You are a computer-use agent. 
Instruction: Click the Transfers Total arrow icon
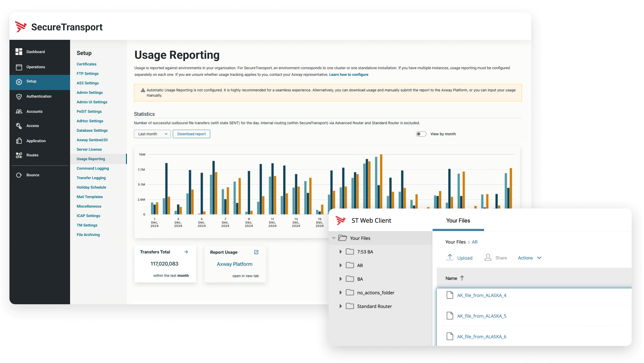pyautogui.click(x=186, y=252)
